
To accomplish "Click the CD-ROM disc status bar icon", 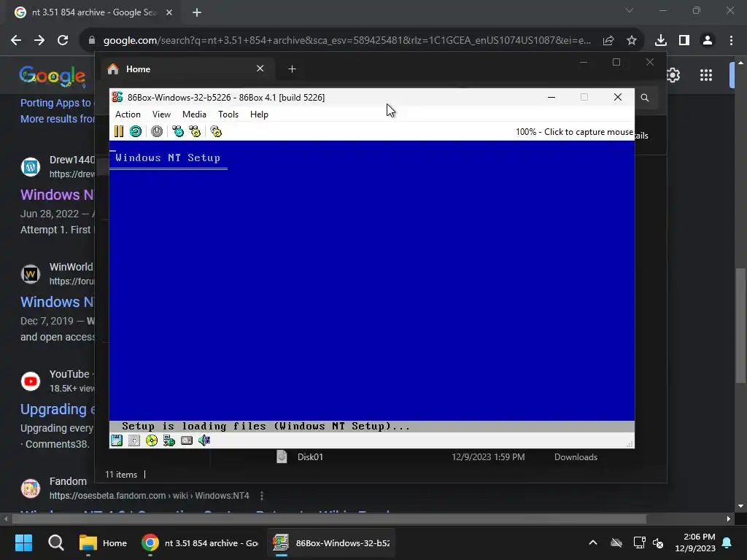I will [x=152, y=440].
